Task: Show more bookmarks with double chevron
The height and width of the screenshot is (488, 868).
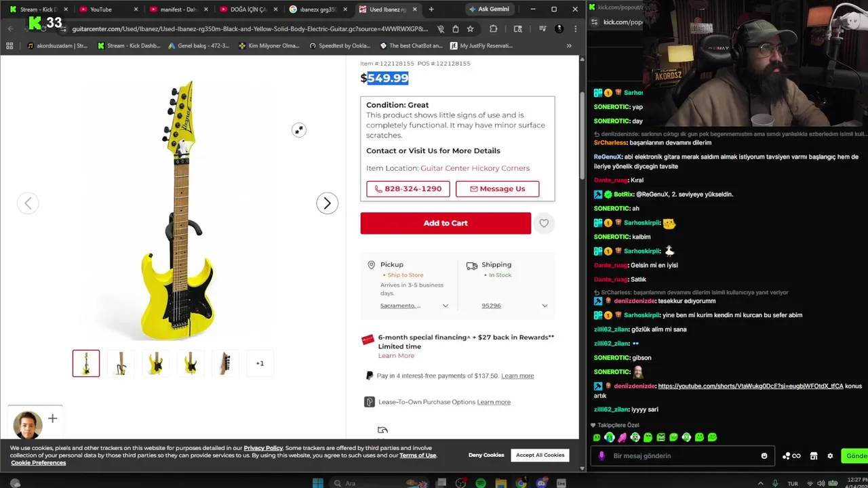Action: [569, 46]
